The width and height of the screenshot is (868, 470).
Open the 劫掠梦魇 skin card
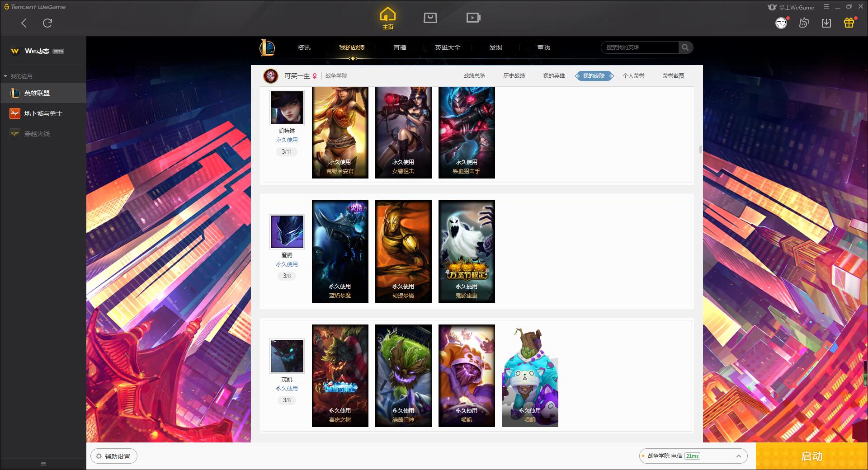click(403, 251)
